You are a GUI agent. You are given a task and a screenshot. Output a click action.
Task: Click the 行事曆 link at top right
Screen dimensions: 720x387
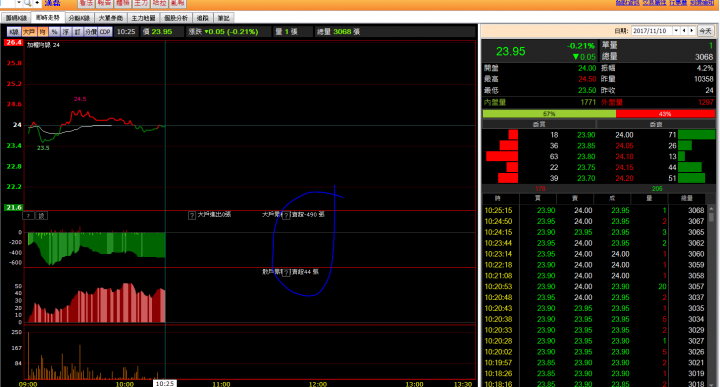(678, 3)
